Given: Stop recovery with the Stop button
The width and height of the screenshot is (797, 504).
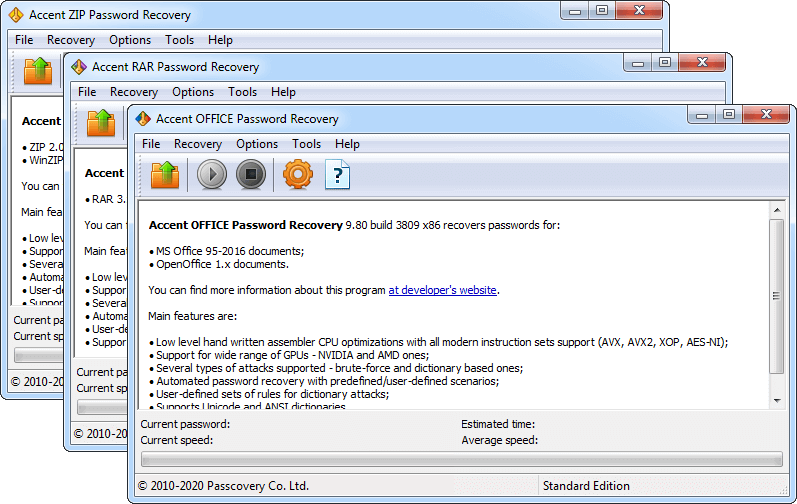Looking at the screenshot, I should click(x=251, y=175).
